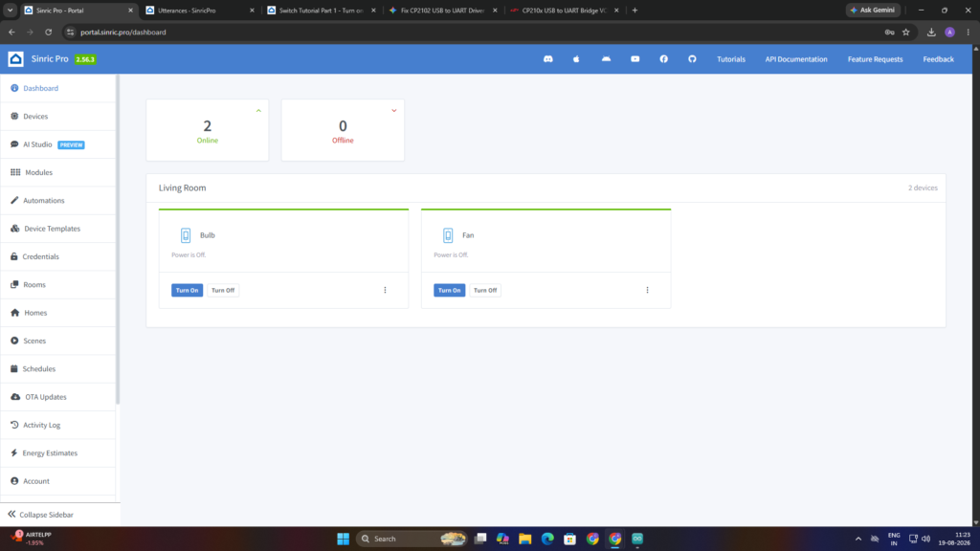Open Tutorials link in header
Viewport: 980px width, 551px height.
[730, 59]
